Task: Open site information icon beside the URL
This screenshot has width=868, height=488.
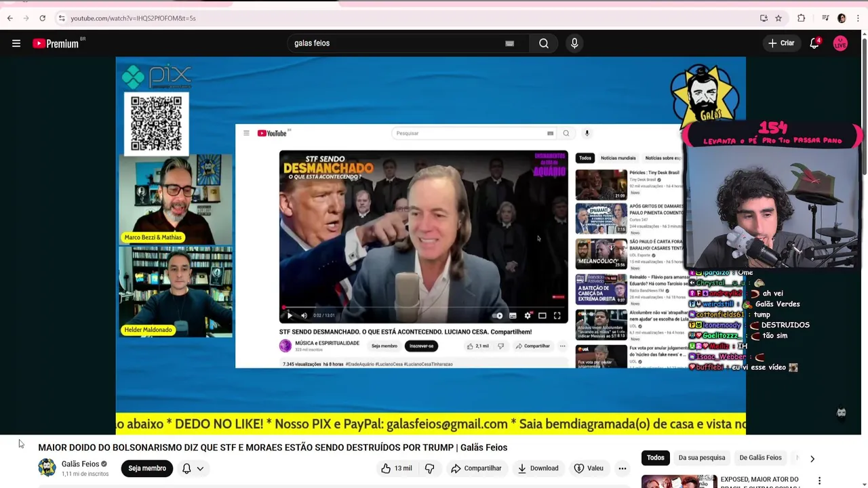Action: point(62,18)
